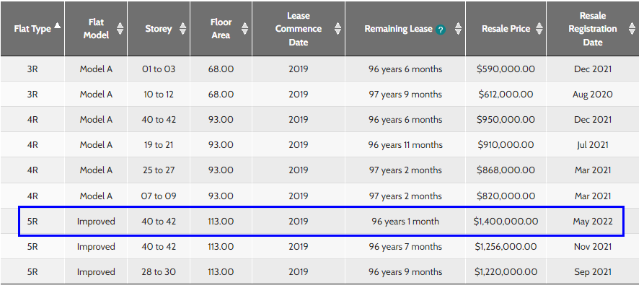
Task: Click the 97 years 9 months cell
Action: point(405,95)
